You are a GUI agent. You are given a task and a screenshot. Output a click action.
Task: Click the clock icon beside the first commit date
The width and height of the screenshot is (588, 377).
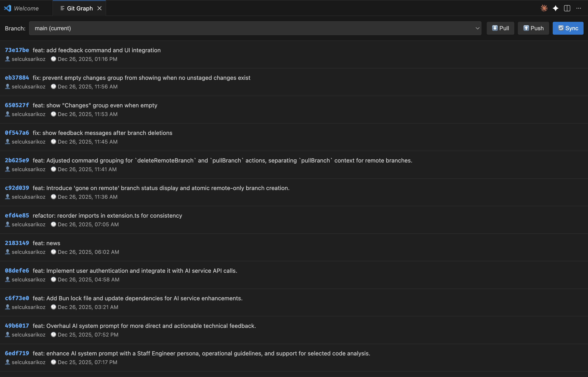tap(53, 58)
